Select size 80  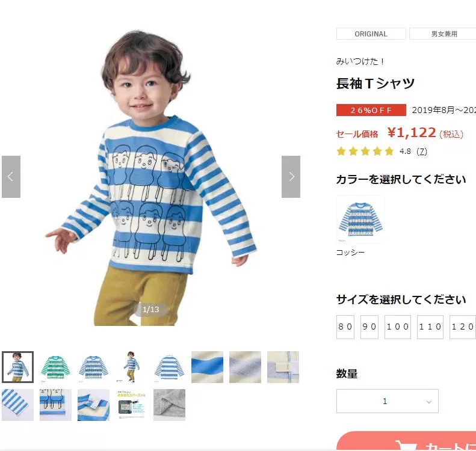tap(345, 327)
